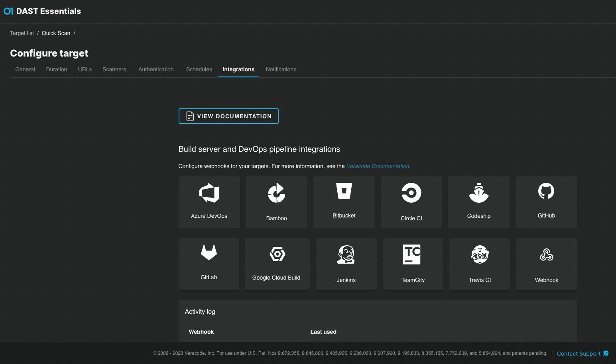Click the Quick Scan breadcrumb

click(x=56, y=33)
